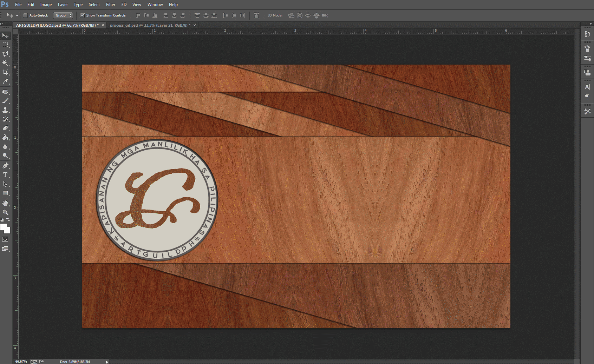Pick the Eyedropper tool
Image resolution: width=594 pixels, height=364 pixels.
tap(5, 81)
